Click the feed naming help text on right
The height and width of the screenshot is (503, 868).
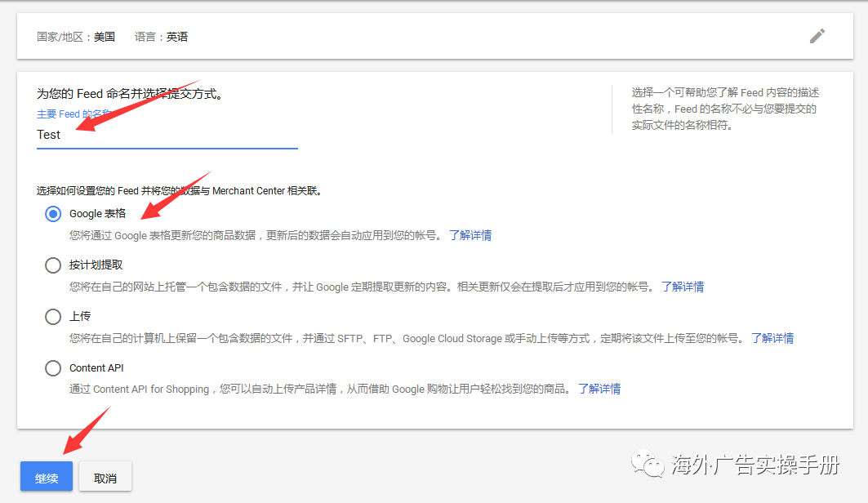(x=725, y=109)
